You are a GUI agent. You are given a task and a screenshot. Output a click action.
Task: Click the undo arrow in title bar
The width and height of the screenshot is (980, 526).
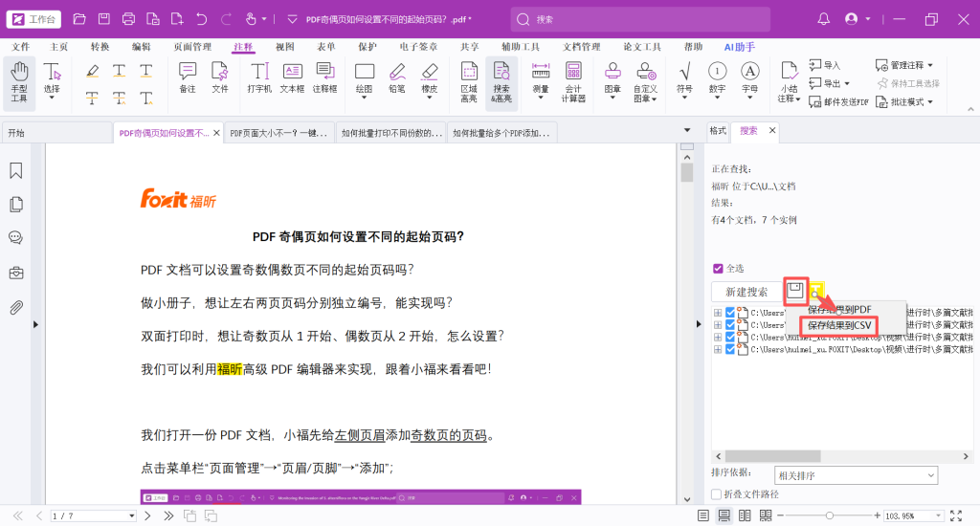[202, 19]
